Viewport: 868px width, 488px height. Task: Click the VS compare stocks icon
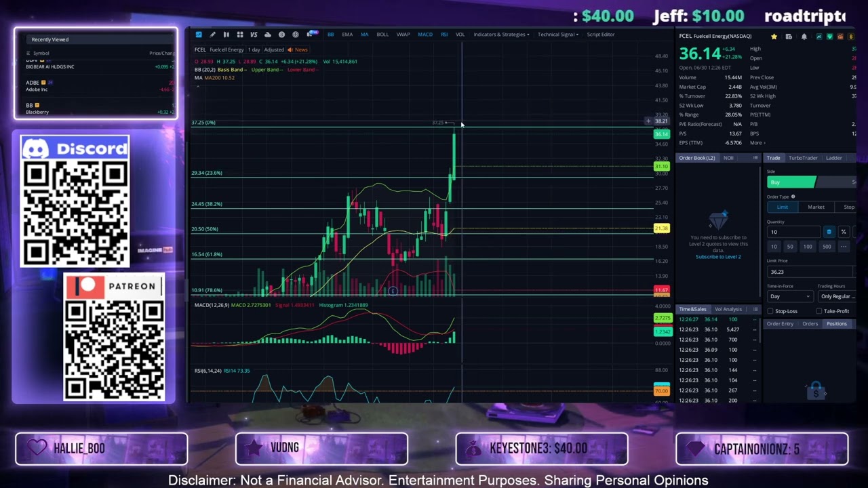254,35
